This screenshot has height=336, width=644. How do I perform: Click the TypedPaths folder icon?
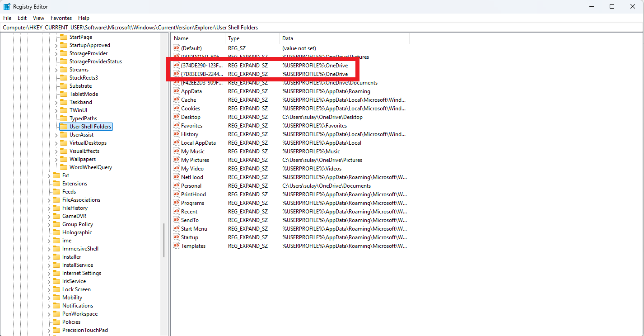click(64, 118)
